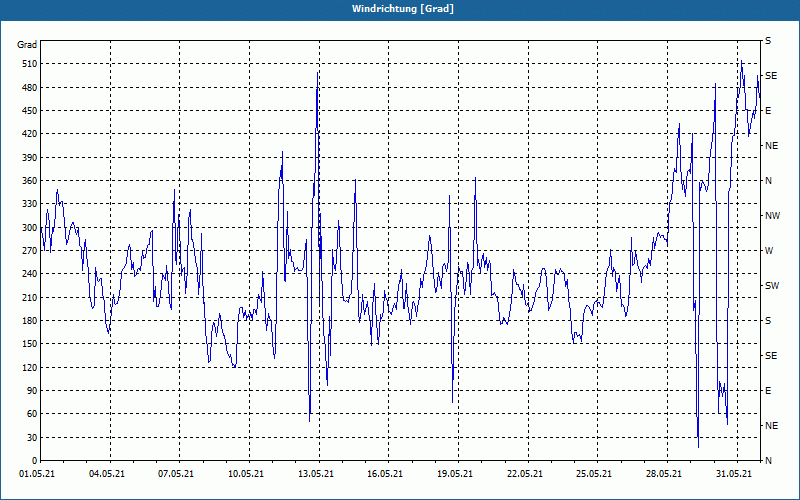Select the "E" compass label at the 450 gridline
The width and height of the screenshot is (800, 500).
click(x=768, y=111)
